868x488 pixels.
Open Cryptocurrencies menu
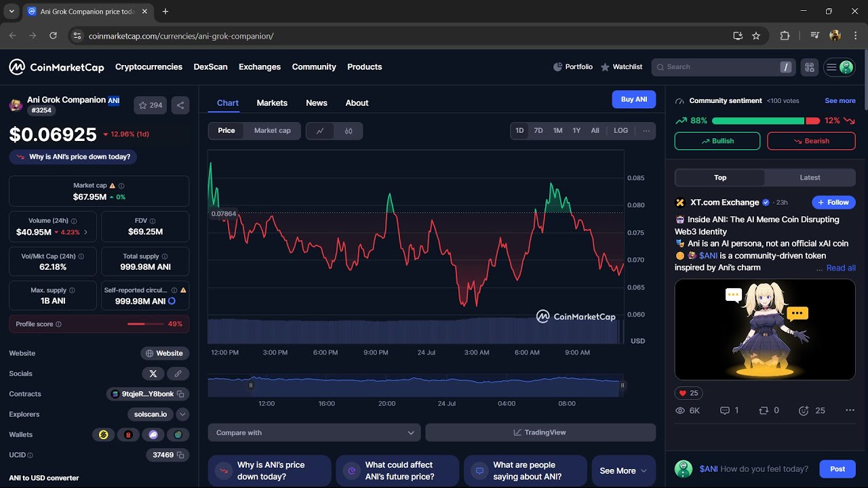[149, 67]
